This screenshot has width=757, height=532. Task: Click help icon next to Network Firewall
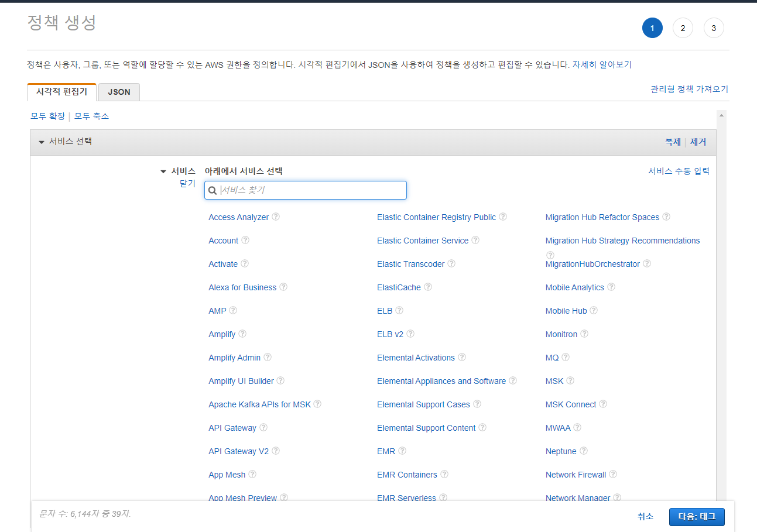pos(613,474)
